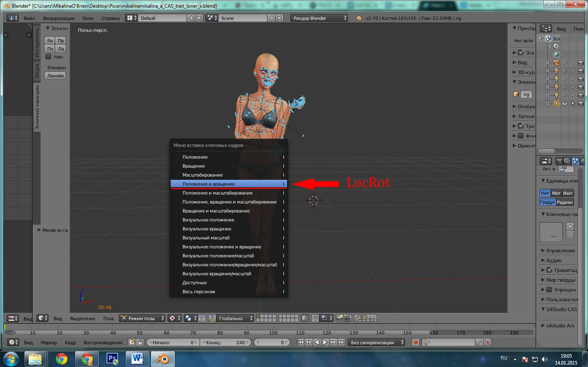Click the rig name field in Элемент panel
Screen dimensions: 588x367
[526, 94]
